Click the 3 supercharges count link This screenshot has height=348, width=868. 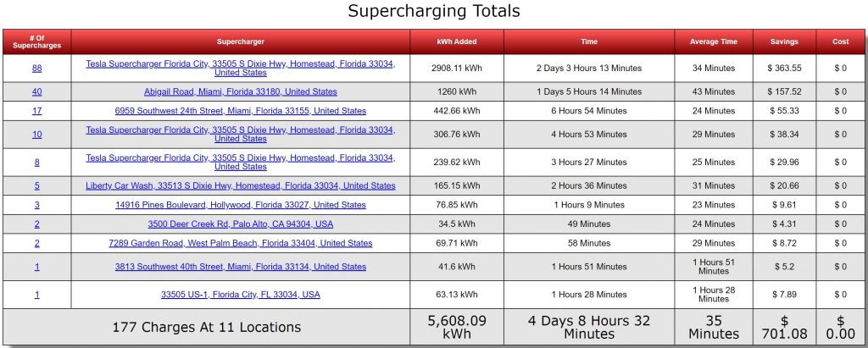click(36, 205)
